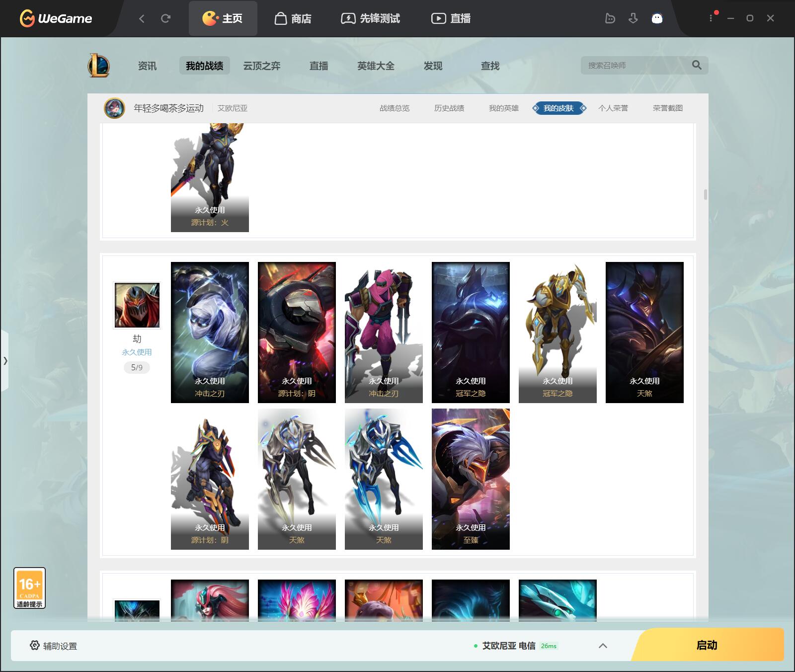This screenshot has width=795, height=672.
Task: Refresh the page with reload icon
Action: click(x=165, y=18)
